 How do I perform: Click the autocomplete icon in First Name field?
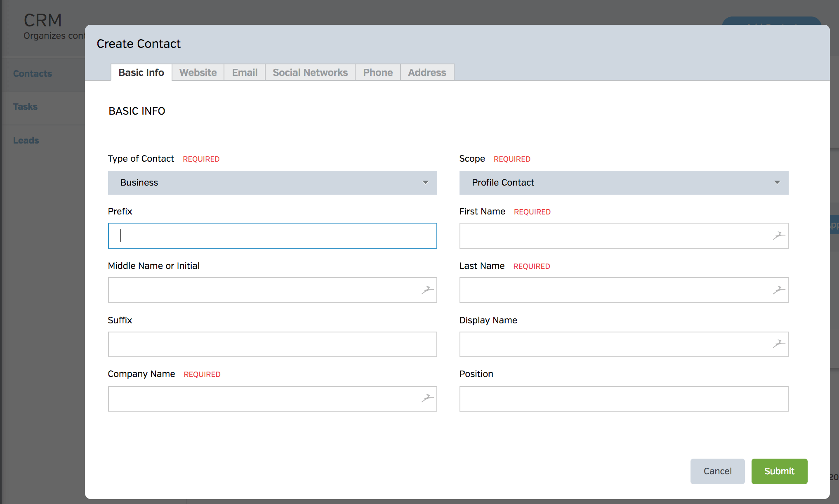click(778, 236)
